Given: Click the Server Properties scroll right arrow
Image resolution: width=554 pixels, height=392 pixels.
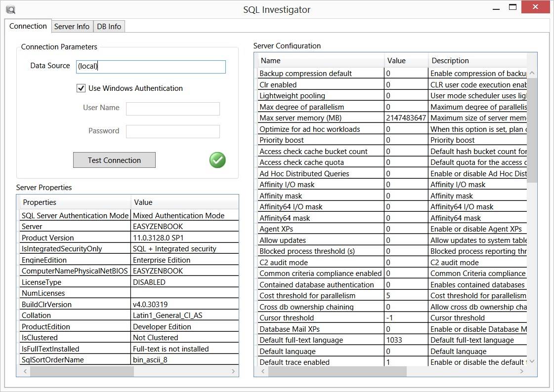Looking at the screenshot, I should 233,371.
